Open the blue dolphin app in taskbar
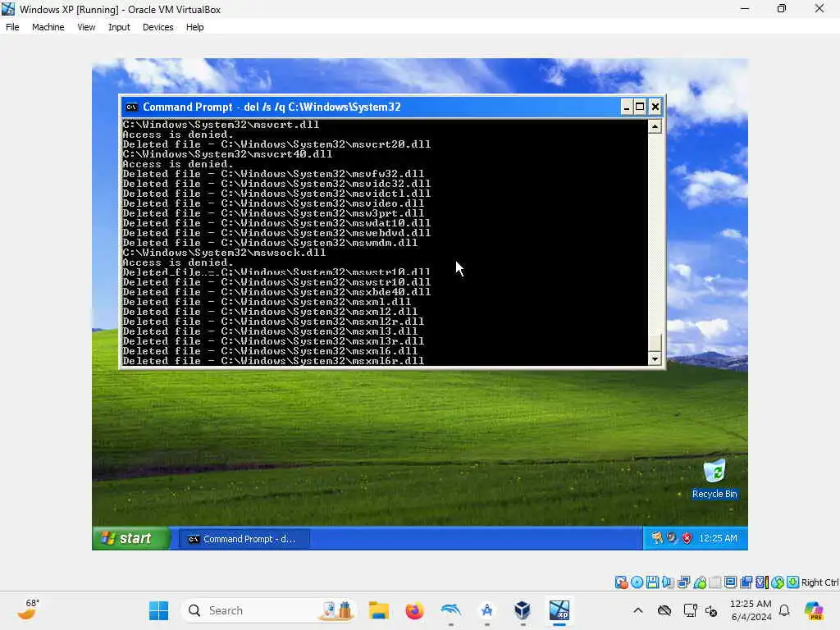The width and height of the screenshot is (840, 630). pos(450,610)
